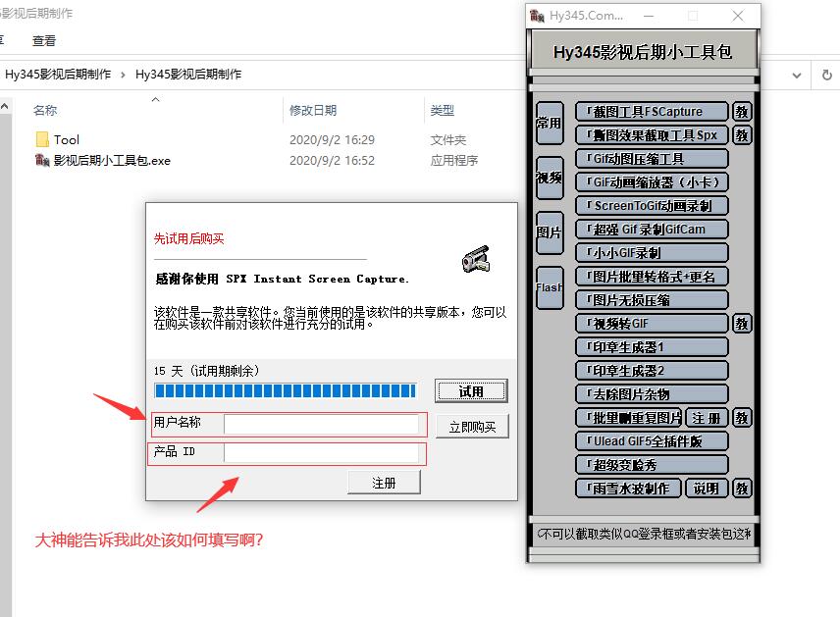840x617 pixels.
Task: Click the camcorder icon in SPX dialog
Action: 476,259
